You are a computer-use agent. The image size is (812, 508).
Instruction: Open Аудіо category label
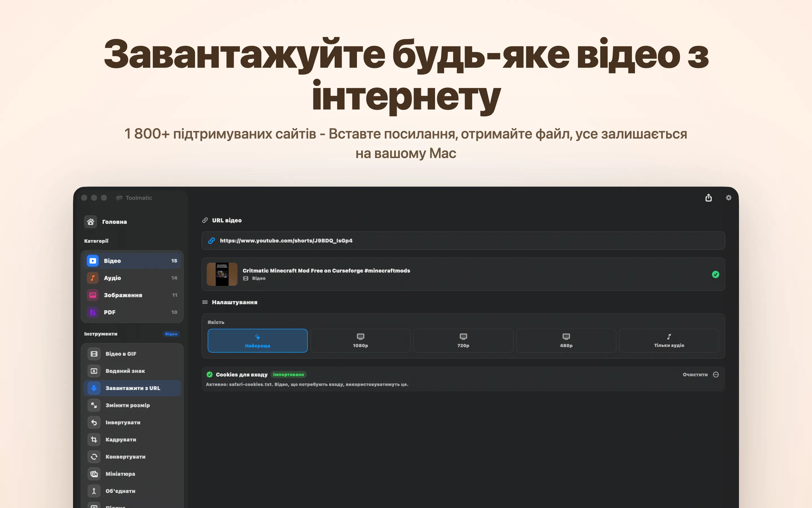(112, 278)
